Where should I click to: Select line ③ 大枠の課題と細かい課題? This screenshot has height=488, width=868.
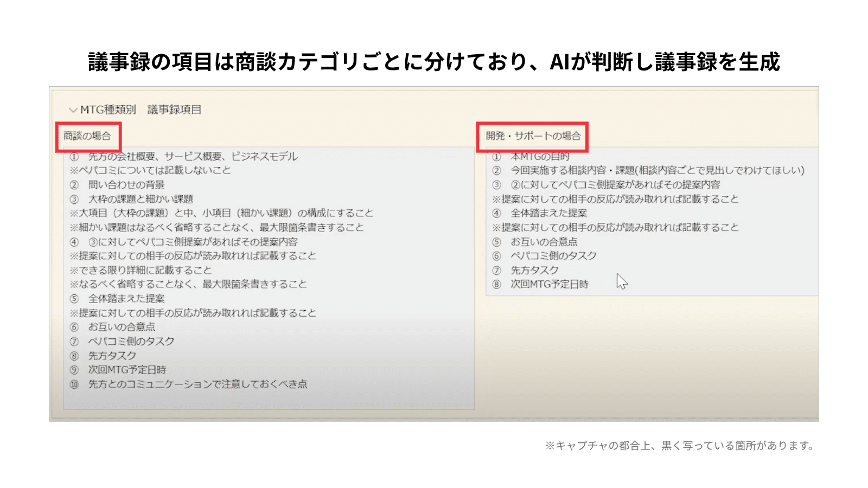point(131,199)
